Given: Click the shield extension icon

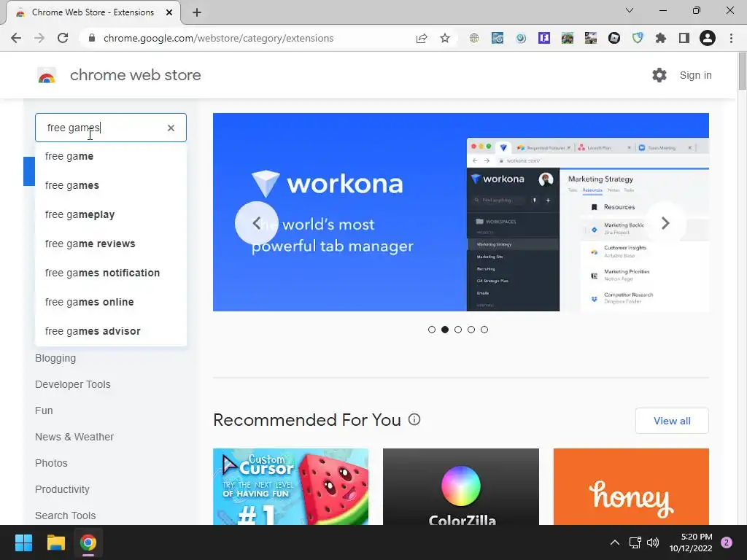Looking at the screenshot, I should 638,38.
